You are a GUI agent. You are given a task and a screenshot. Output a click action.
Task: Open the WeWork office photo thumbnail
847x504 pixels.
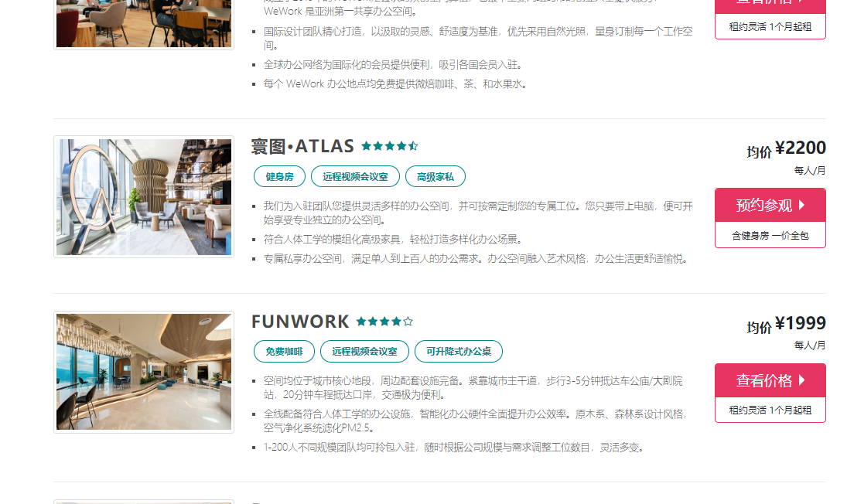(144, 23)
